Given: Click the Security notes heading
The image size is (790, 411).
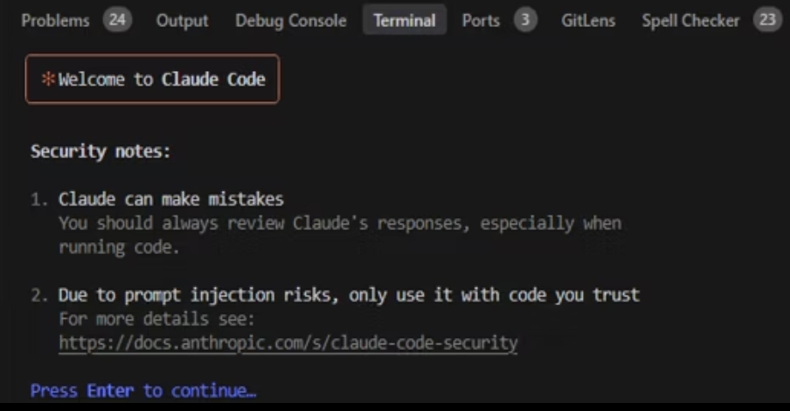Looking at the screenshot, I should pos(101,151).
